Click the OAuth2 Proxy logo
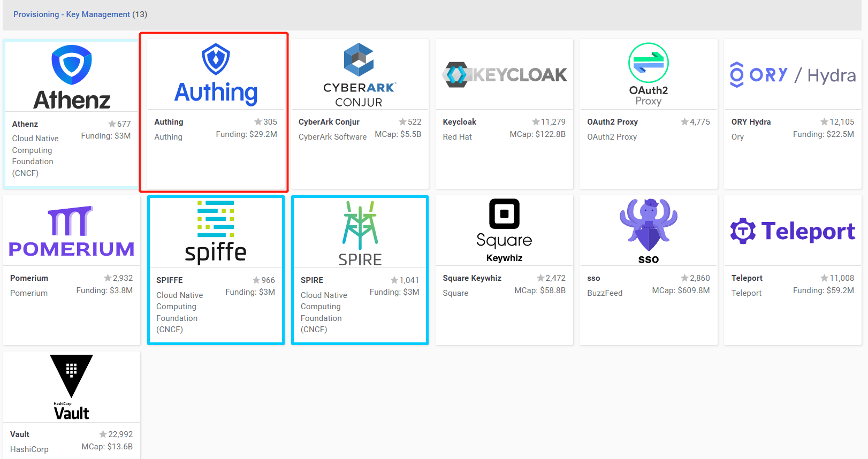868x459 pixels. [x=649, y=74]
